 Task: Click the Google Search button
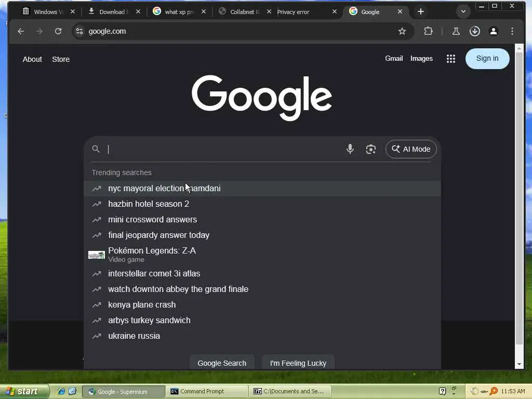point(222,363)
